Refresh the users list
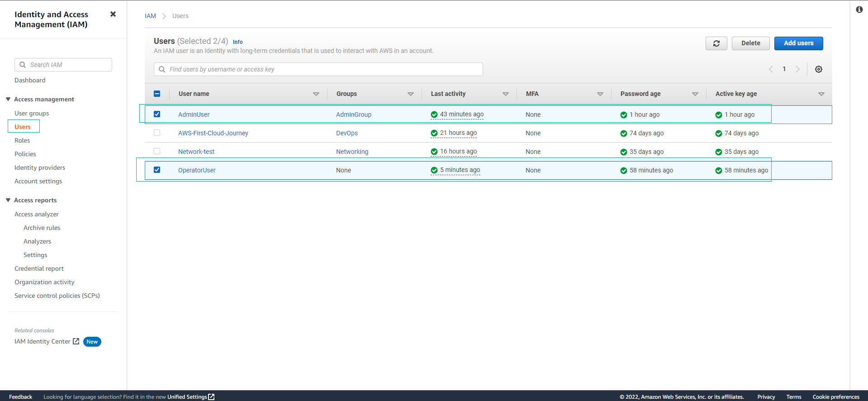 point(716,43)
